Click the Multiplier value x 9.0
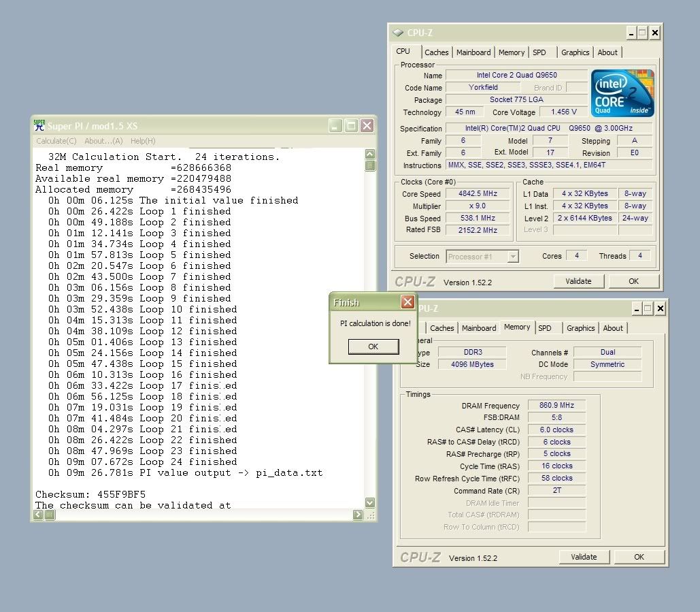The image size is (700, 612). 478,206
